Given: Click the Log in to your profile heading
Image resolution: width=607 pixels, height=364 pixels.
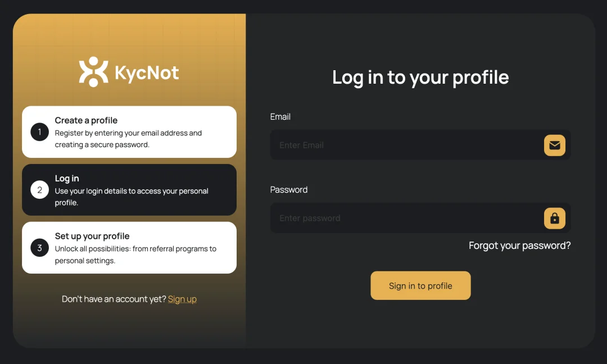Looking at the screenshot, I should click(x=420, y=78).
